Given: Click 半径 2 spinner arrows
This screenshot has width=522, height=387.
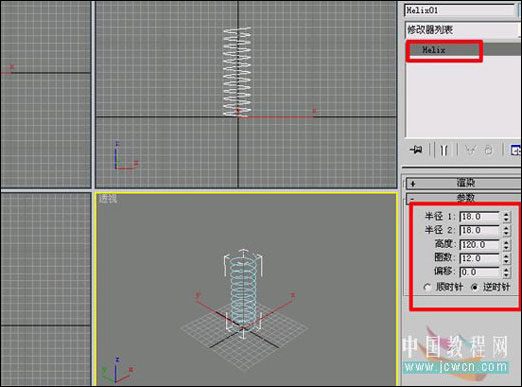Looking at the screenshot, I should (506, 230).
